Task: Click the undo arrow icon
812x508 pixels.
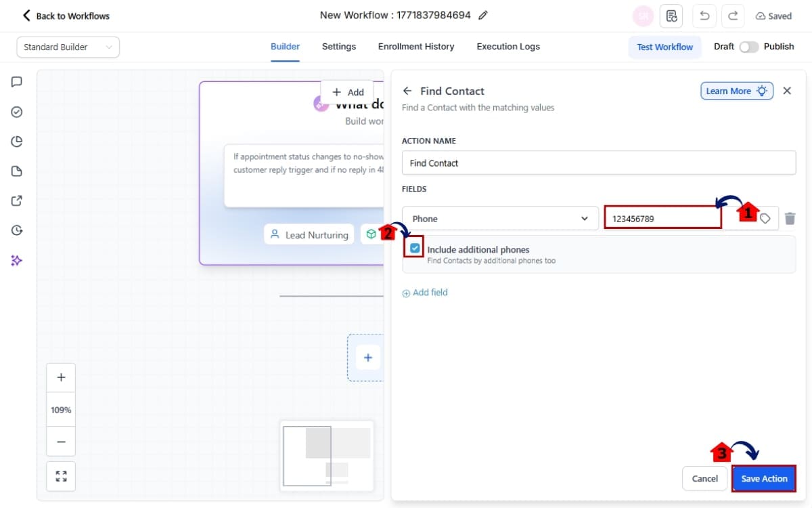Action: (x=704, y=16)
